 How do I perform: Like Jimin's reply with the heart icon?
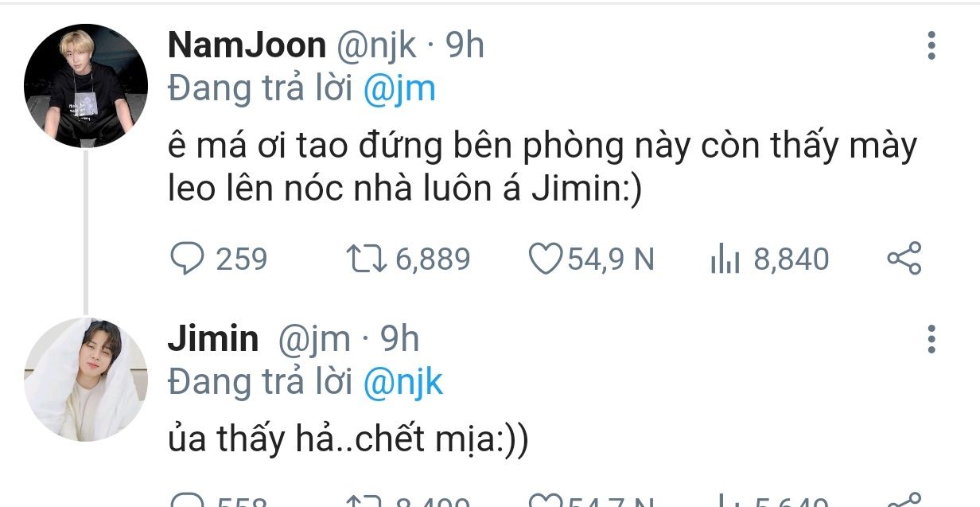click(546, 501)
